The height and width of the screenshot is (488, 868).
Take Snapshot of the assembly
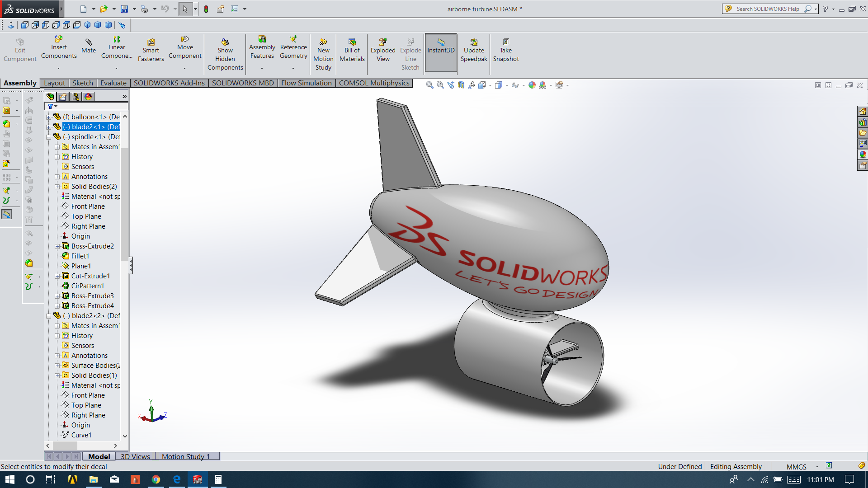506,50
